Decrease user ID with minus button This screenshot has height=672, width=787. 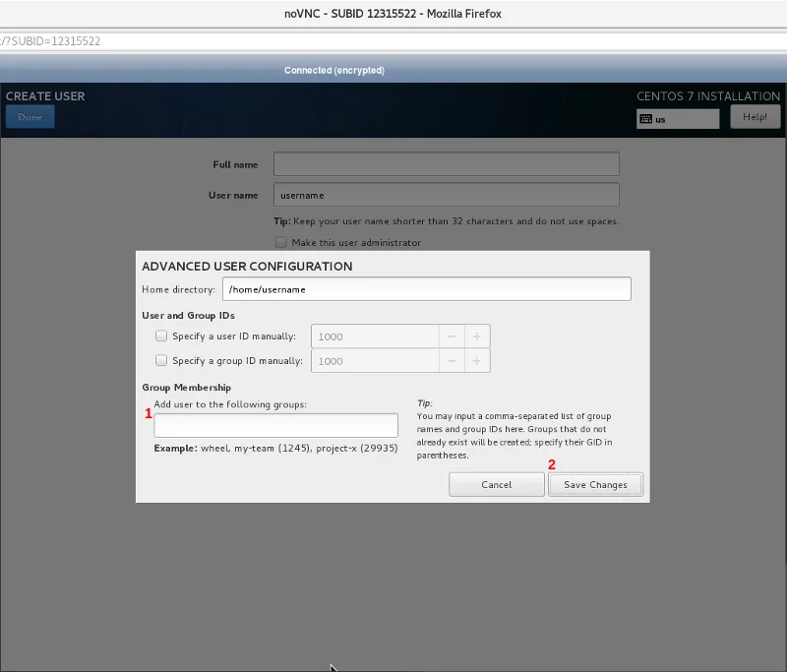(x=452, y=336)
